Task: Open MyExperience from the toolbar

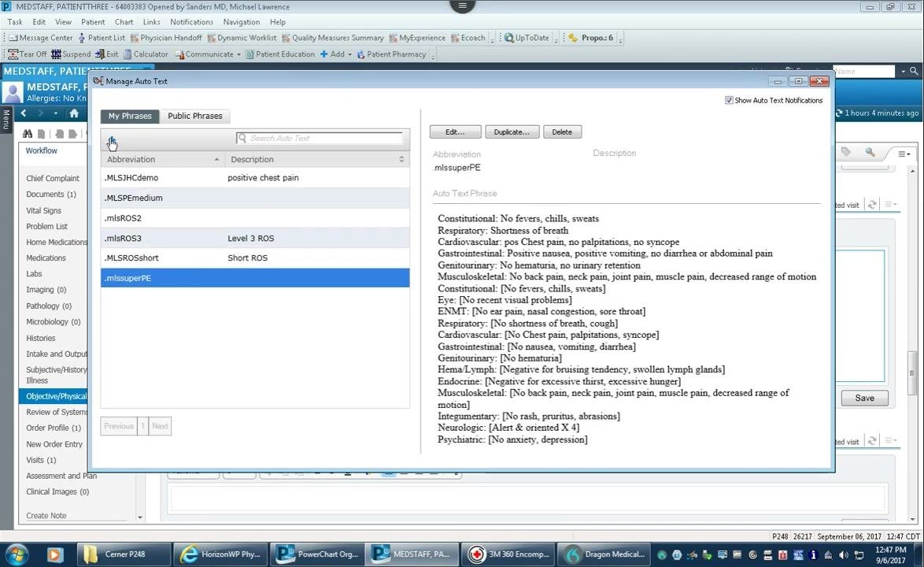Action: click(x=417, y=38)
